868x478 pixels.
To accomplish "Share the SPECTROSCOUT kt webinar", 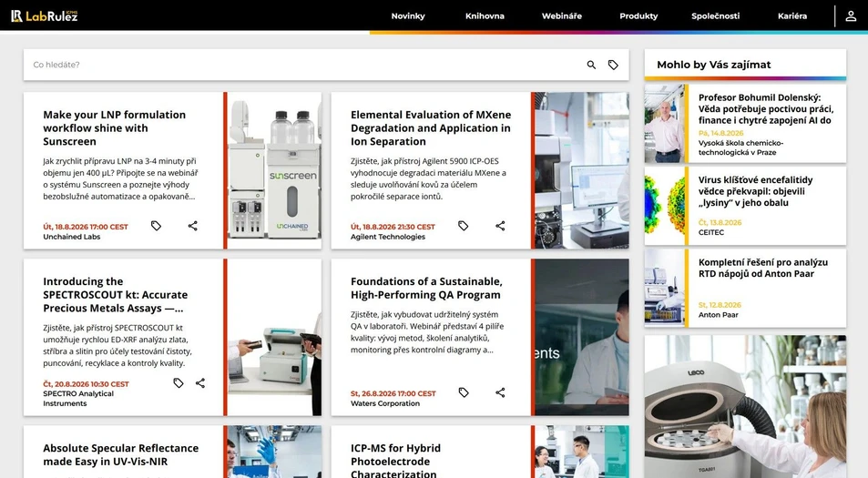I will point(200,382).
